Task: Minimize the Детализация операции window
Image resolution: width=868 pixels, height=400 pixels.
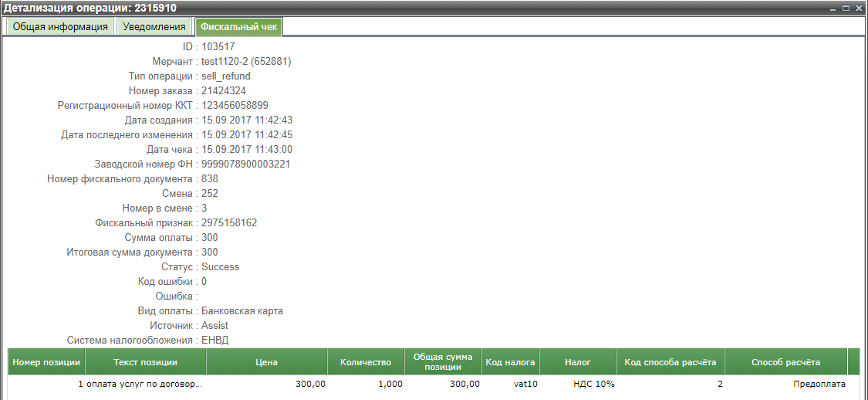Action: tap(833, 8)
